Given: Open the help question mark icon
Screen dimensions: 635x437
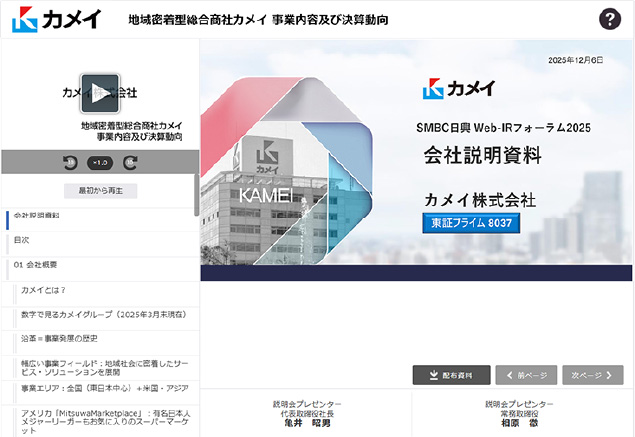Looking at the screenshot, I should coord(610,19).
